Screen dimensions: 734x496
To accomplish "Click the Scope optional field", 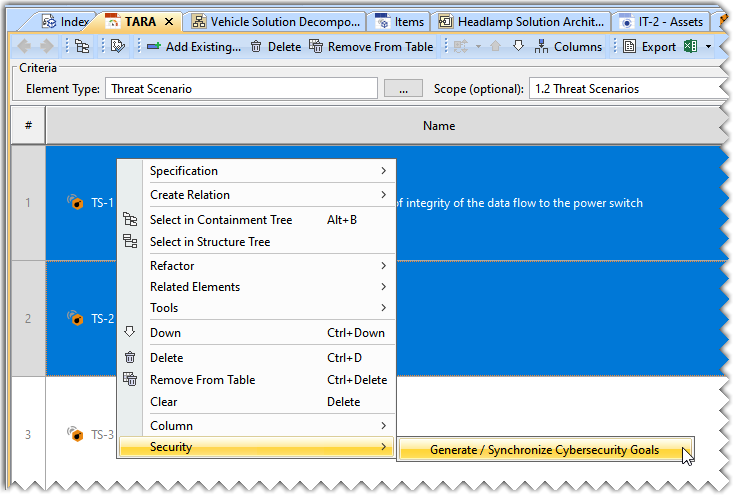I will click(x=625, y=88).
